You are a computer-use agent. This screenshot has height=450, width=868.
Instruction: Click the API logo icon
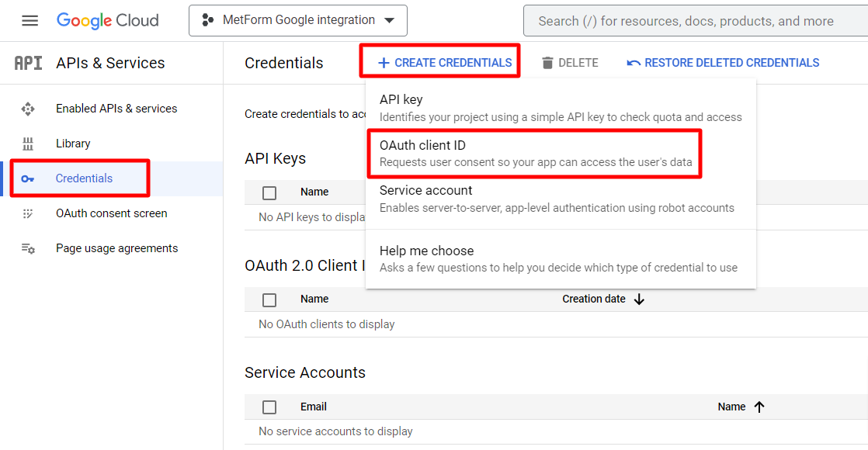pos(28,63)
